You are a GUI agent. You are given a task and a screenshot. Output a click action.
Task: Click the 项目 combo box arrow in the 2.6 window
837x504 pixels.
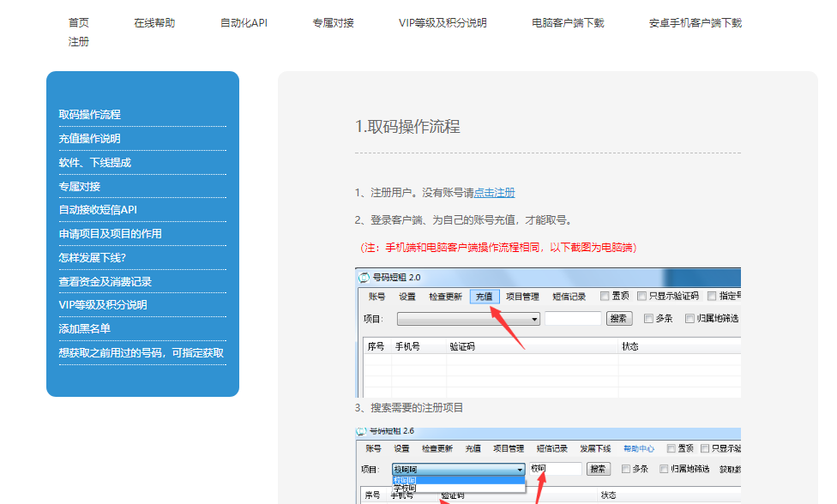(x=520, y=470)
